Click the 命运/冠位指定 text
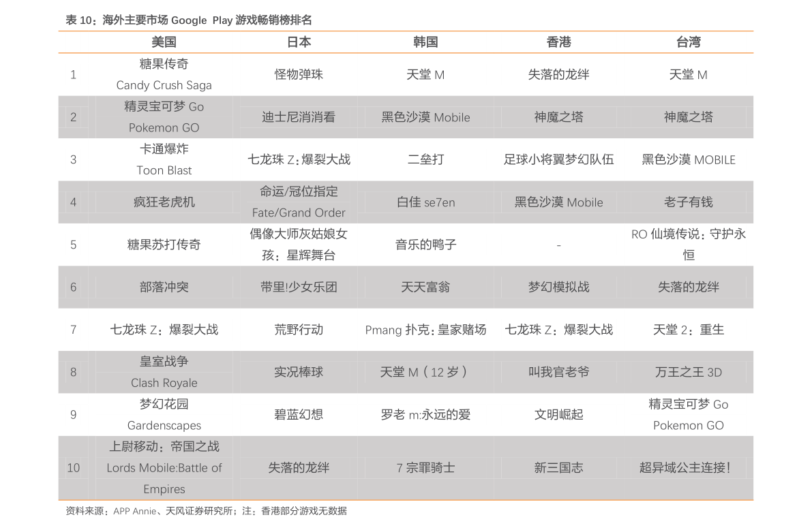The height and width of the screenshot is (530, 812). tap(299, 191)
